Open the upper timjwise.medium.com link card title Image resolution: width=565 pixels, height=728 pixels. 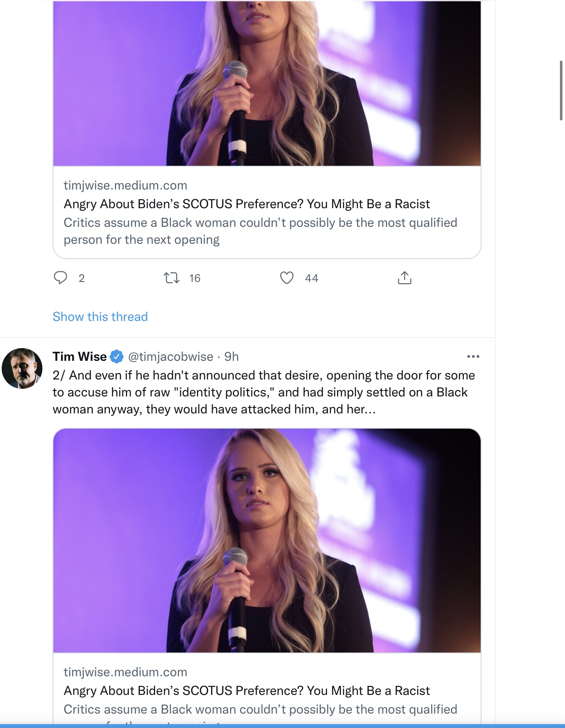click(x=247, y=204)
